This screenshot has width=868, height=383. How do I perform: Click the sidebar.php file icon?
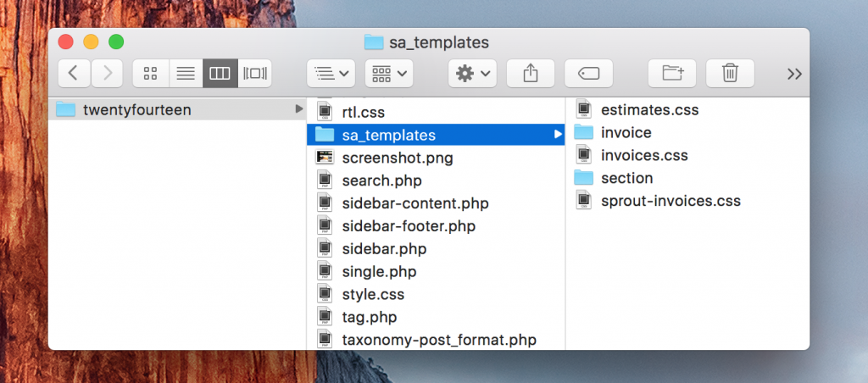point(325,248)
